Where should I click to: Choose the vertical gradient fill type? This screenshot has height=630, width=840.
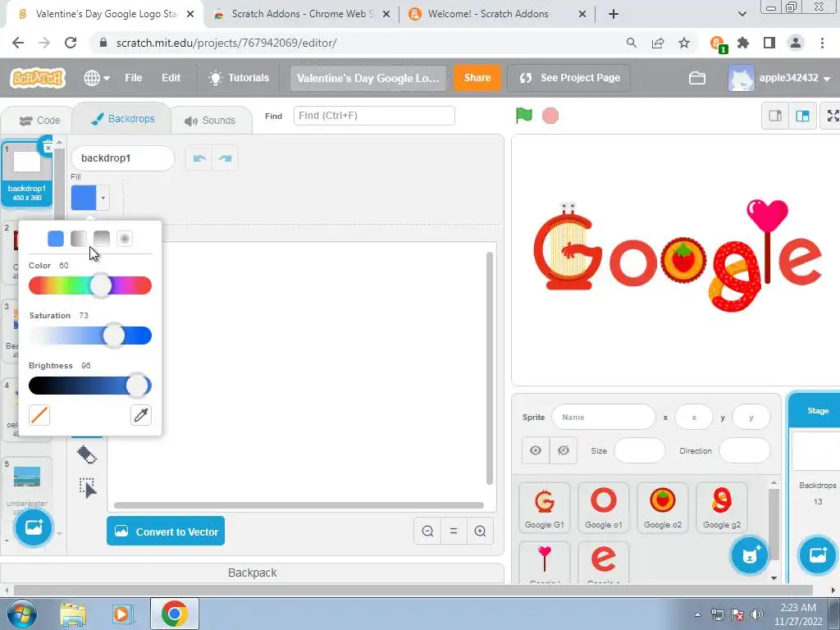102,239
